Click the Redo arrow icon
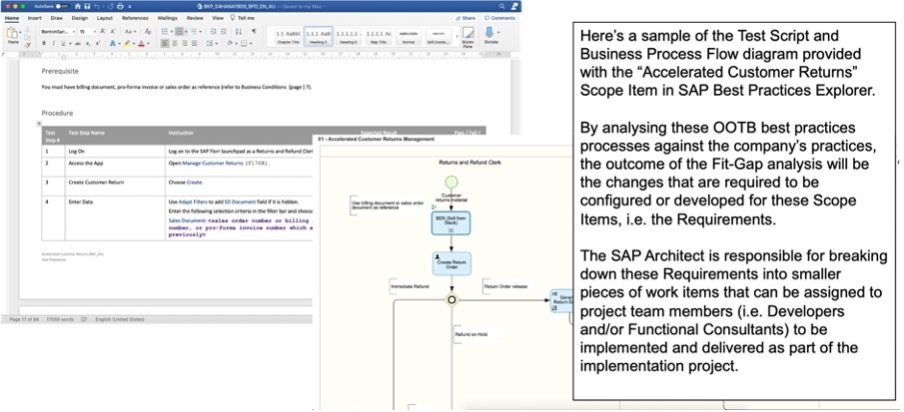Screen dimensions: 904x412 pos(110,6)
